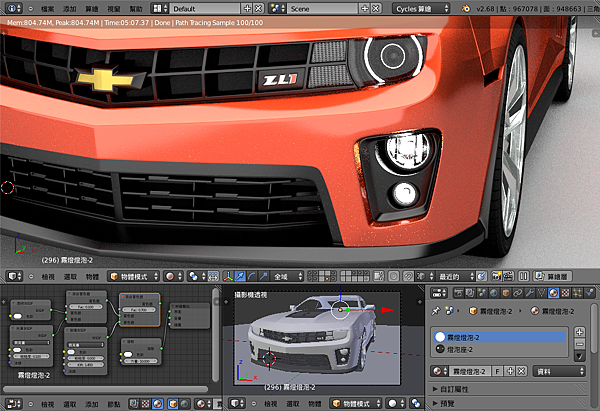
Task: Create new material with plus next to F
Action: click(x=510, y=371)
